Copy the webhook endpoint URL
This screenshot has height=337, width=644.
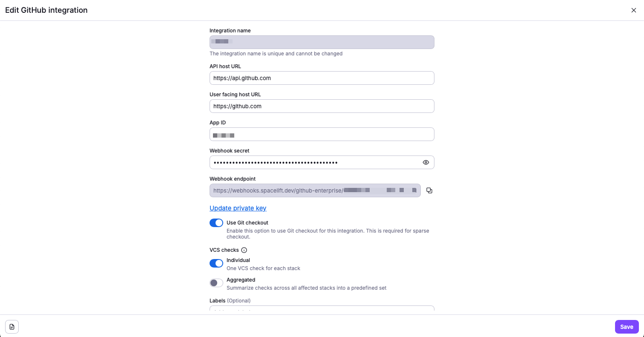coord(429,190)
